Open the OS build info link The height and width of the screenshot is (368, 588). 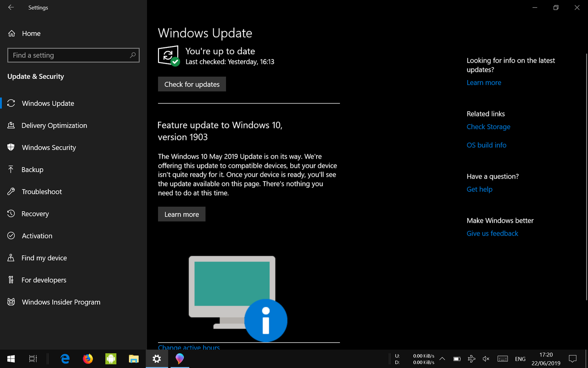(486, 145)
